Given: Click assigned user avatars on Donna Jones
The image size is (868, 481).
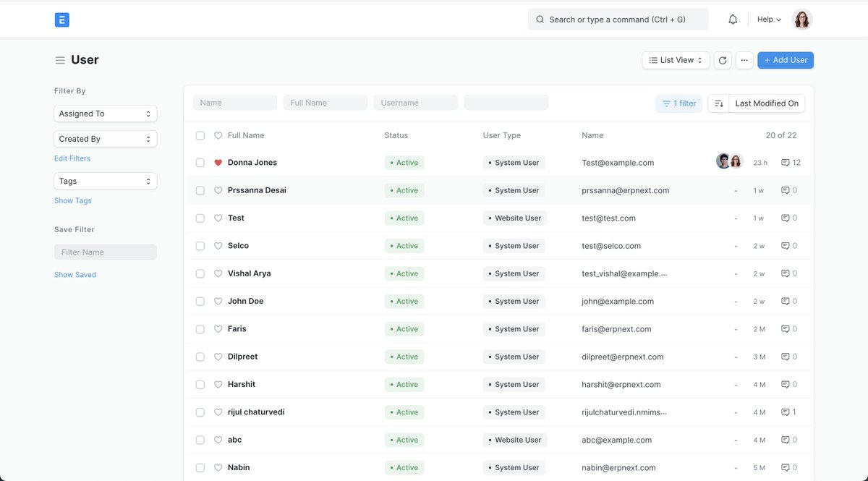Looking at the screenshot, I should click(729, 161).
